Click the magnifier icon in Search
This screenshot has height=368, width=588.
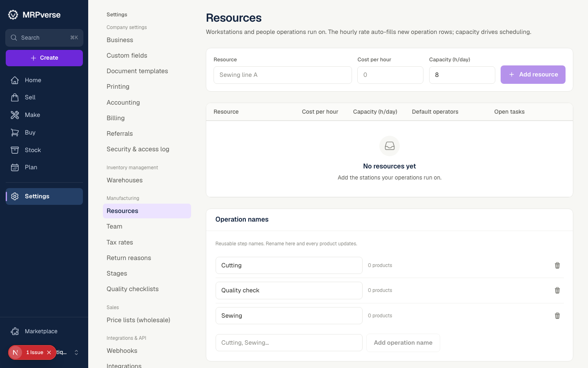(x=14, y=38)
